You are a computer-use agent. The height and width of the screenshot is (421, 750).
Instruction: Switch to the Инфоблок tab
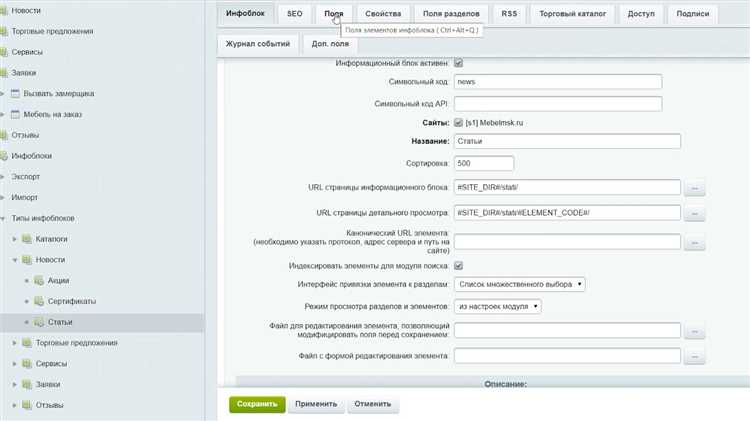245,13
